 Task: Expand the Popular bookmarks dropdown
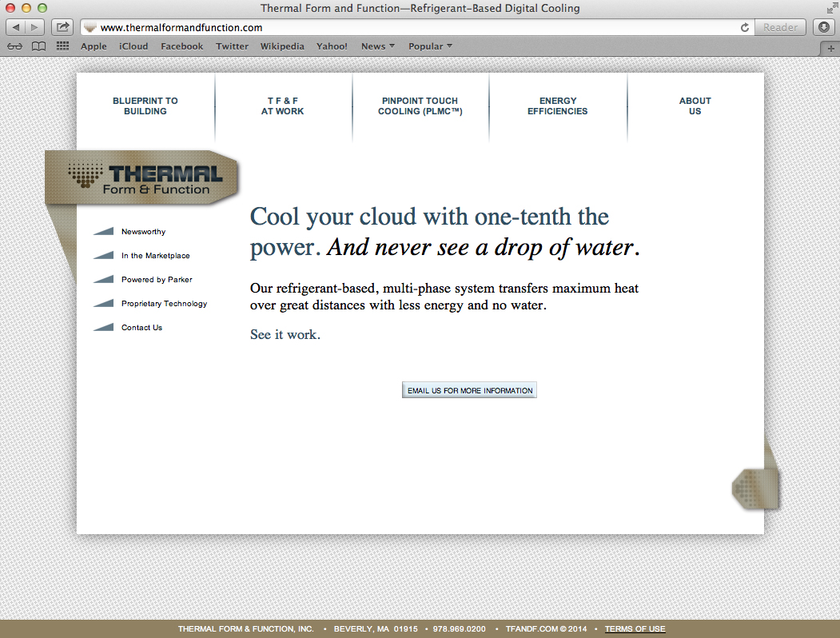pos(430,46)
